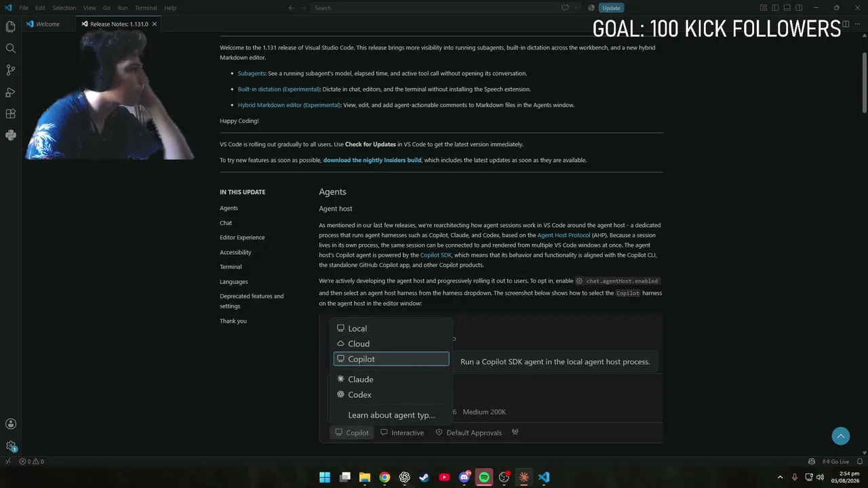Click the Update button
The height and width of the screenshot is (488, 868).
(611, 8)
